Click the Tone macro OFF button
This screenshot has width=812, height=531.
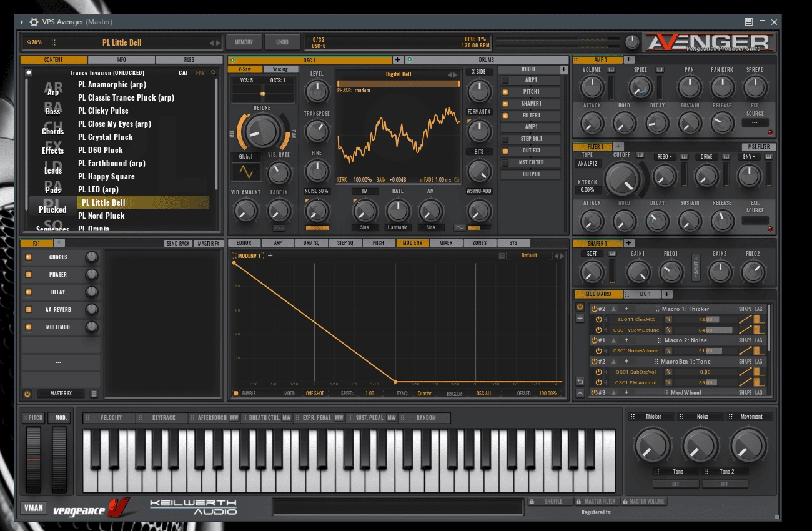(x=675, y=484)
